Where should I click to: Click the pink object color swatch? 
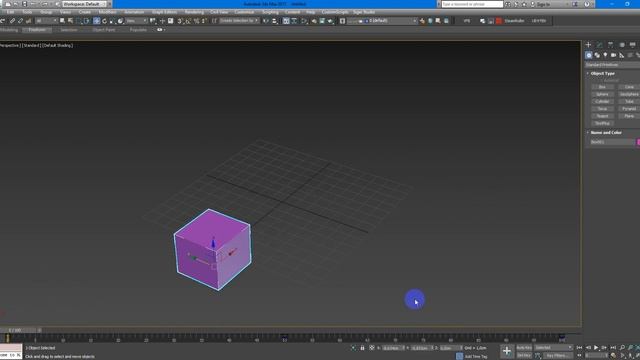coord(638,142)
